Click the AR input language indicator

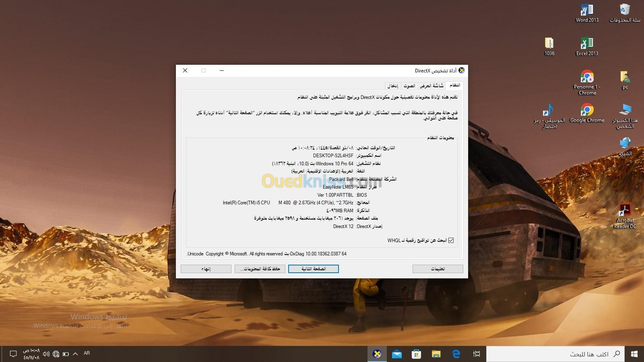coord(87,353)
